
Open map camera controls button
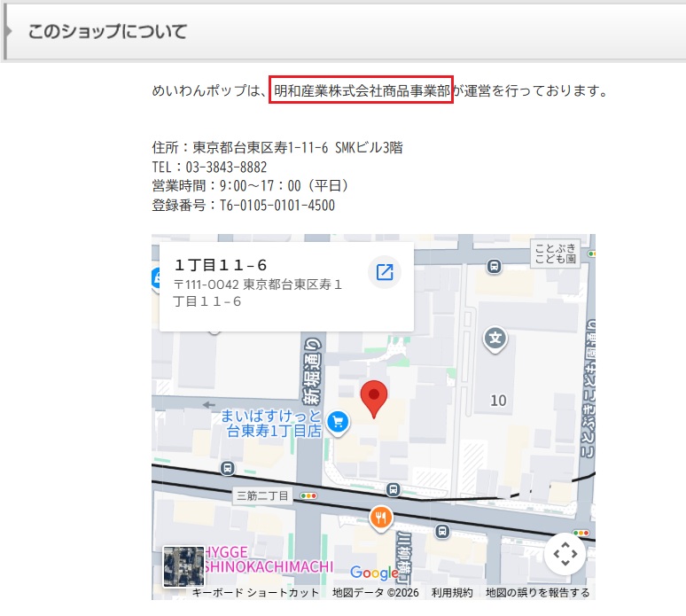(x=565, y=555)
